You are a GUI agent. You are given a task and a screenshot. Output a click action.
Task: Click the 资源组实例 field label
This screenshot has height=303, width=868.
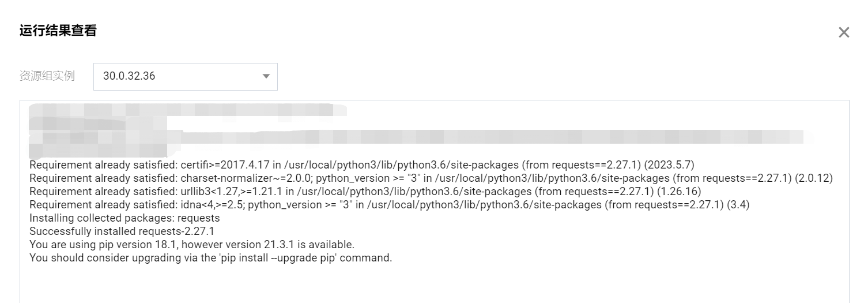pyautogui.click(x=47, y=76)
